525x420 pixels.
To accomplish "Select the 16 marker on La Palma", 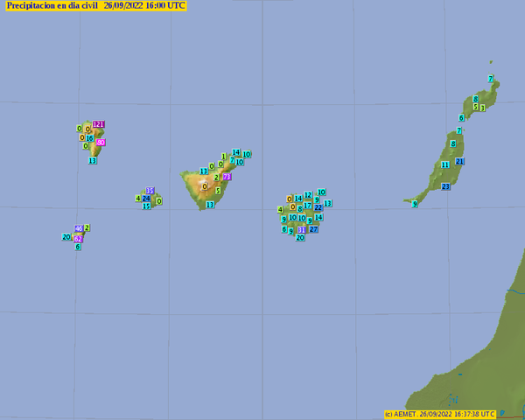I will click(89, 138).
